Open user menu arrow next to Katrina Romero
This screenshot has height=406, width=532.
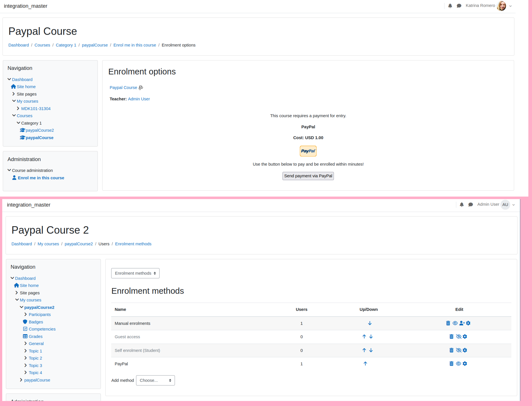click(510, 6)
